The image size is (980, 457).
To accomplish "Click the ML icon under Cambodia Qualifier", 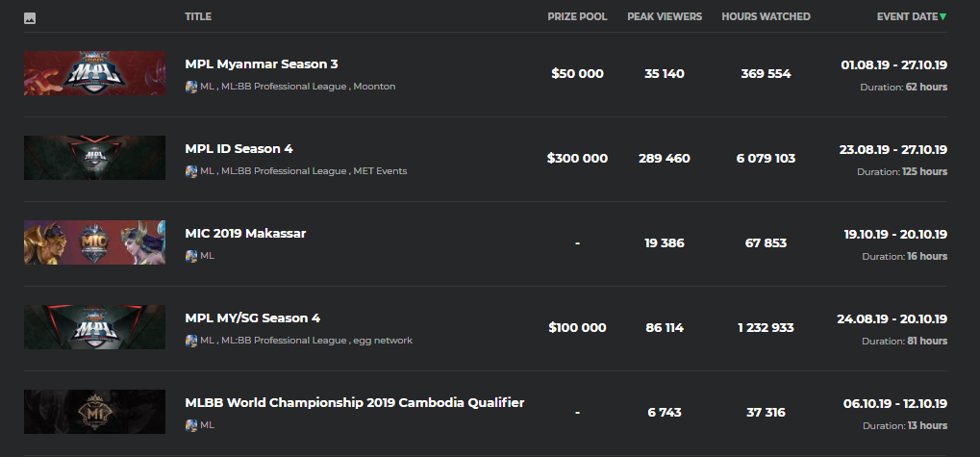I will click(191, 425).
